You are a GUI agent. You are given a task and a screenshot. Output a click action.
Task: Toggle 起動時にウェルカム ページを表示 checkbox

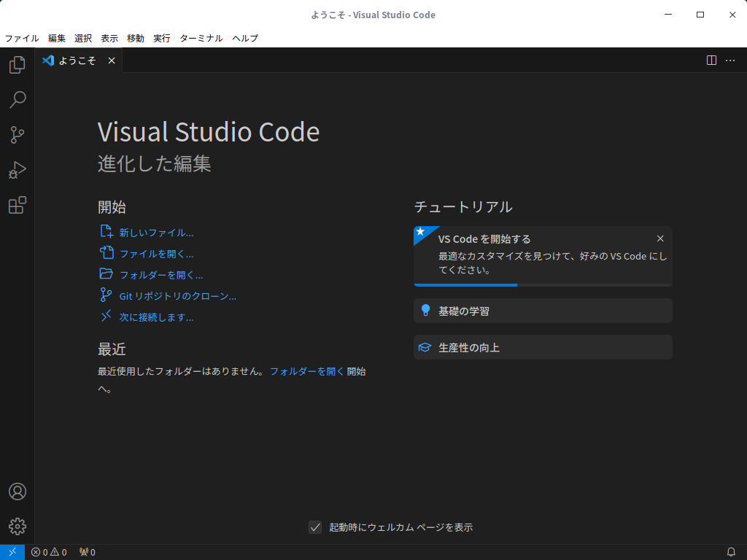click(x=315, y=527)
